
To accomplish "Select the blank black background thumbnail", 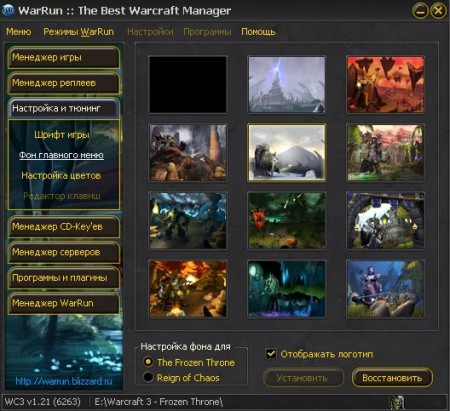I will (x=188, y=85).
